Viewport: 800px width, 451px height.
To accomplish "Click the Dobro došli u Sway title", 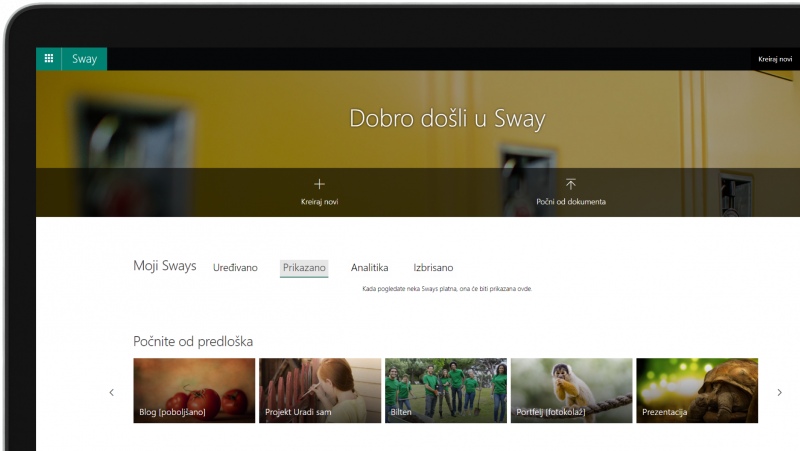I will tap(447, 119).
